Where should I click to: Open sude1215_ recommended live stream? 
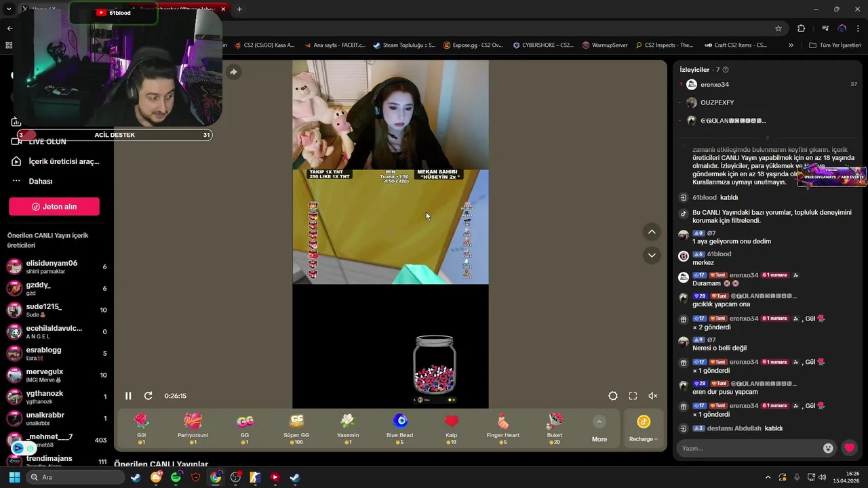(x=56, y=310)
